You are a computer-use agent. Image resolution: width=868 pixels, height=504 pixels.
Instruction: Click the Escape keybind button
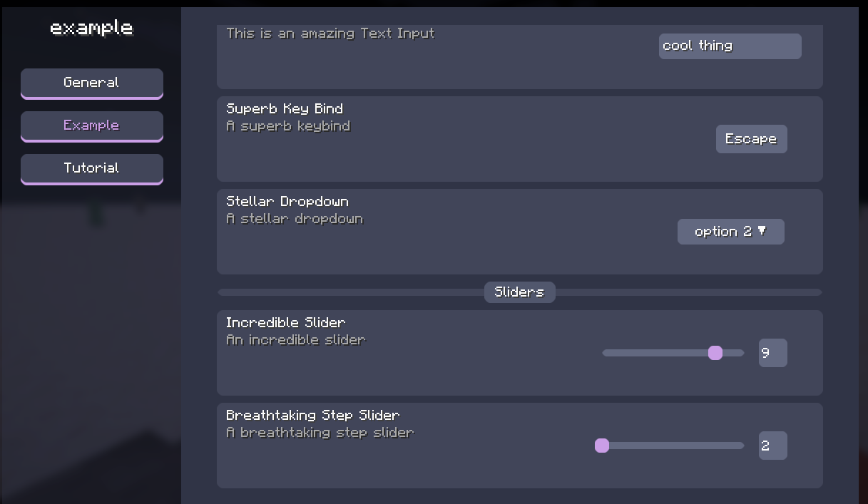751,139
